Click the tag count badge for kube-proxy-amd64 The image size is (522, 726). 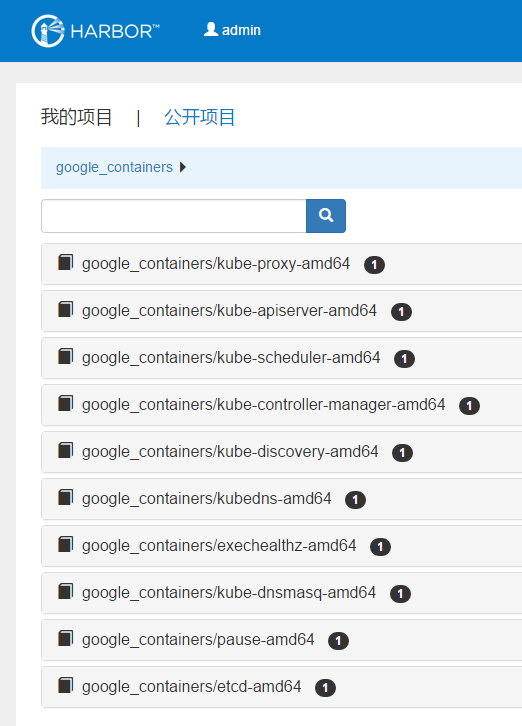[374, 265]
